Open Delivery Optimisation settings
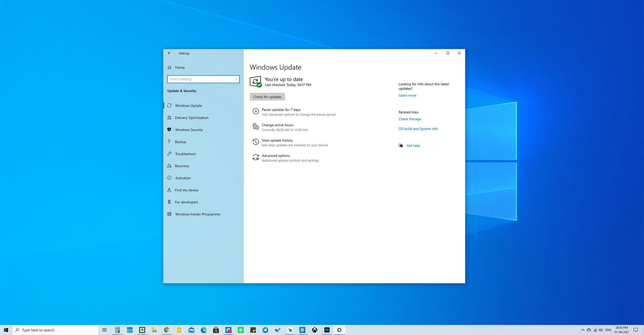This screenshot has width=644, height=335. (x=192, y=118)
